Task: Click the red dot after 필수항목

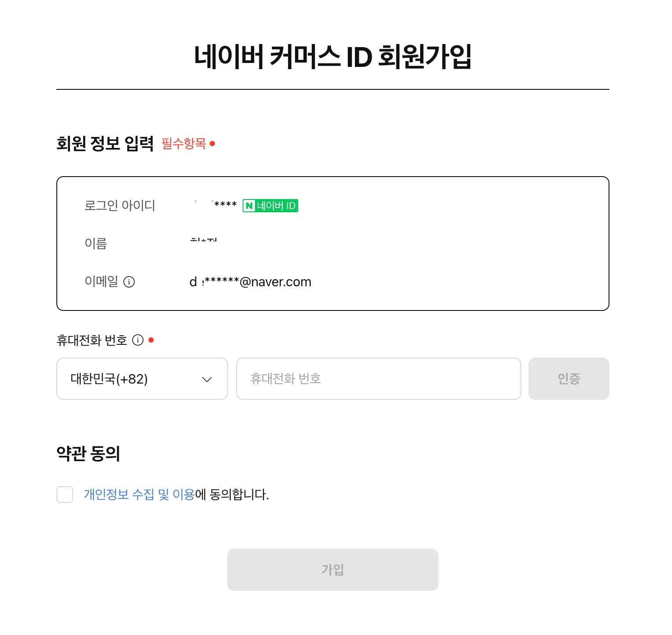Action: point(212,144)
